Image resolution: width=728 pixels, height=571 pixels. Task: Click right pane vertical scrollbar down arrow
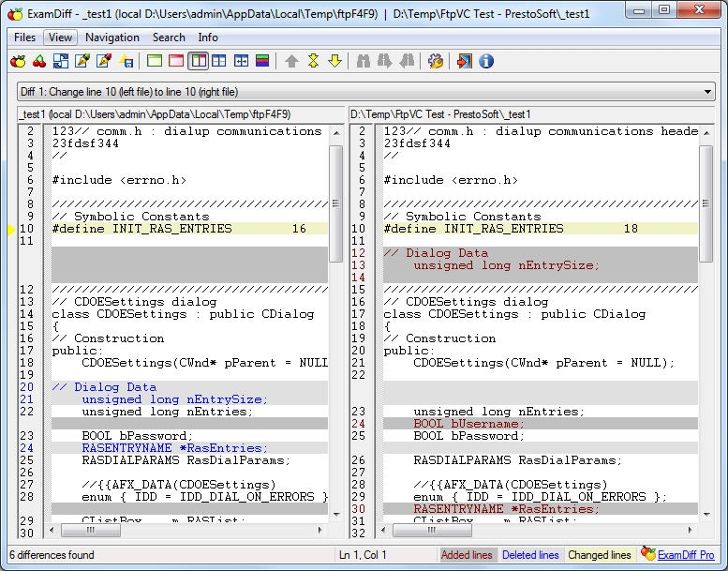click(x=706, y=514)
